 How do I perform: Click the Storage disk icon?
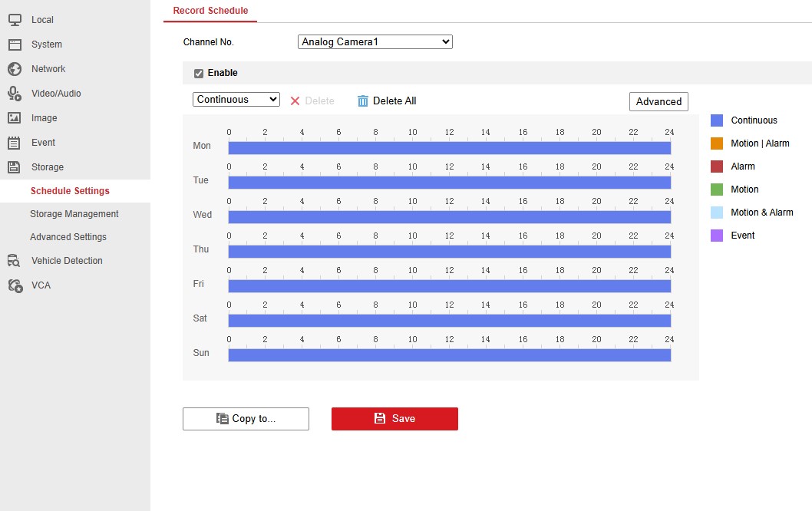(15, 167)
